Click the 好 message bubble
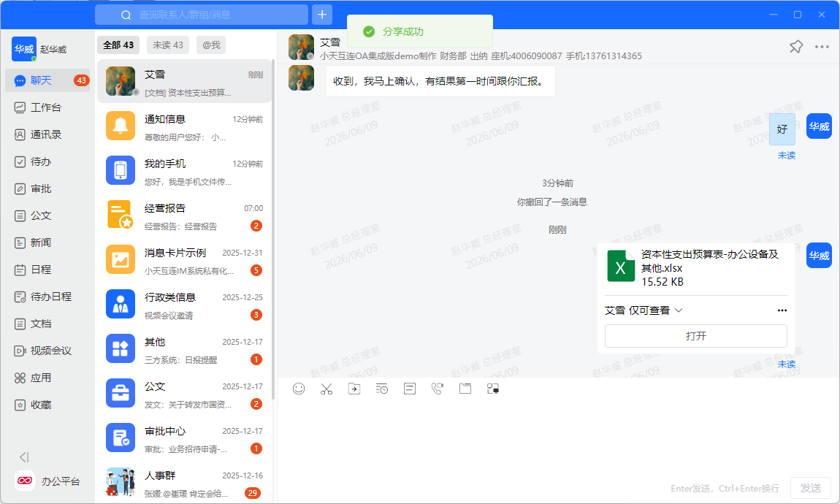840x504 pixels. tap(782, 129)
